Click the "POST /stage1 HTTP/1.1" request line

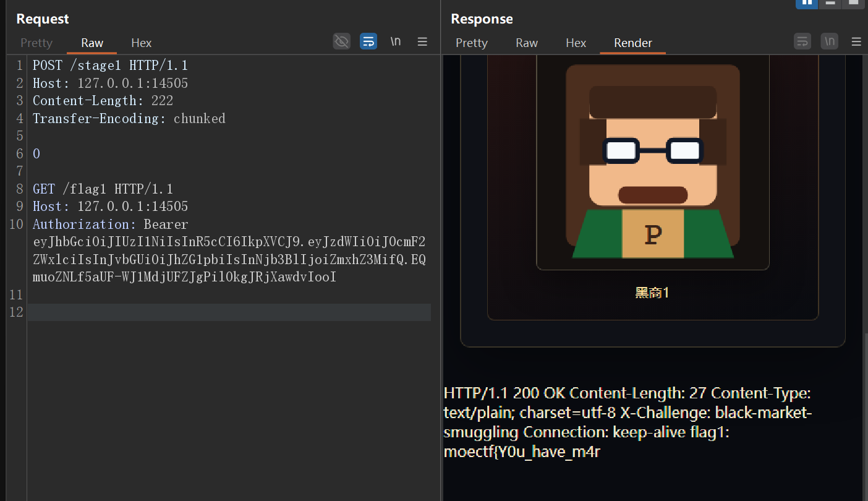pos(110,66)
